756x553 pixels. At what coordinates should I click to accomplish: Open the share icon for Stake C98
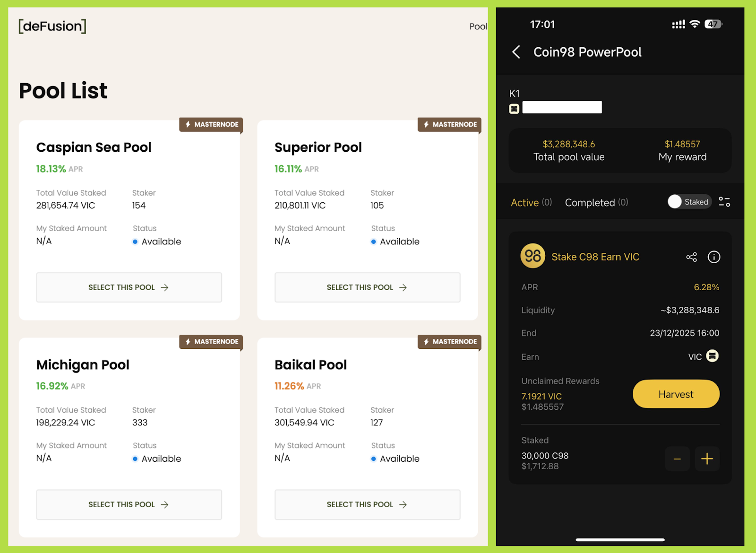point(691,257)
